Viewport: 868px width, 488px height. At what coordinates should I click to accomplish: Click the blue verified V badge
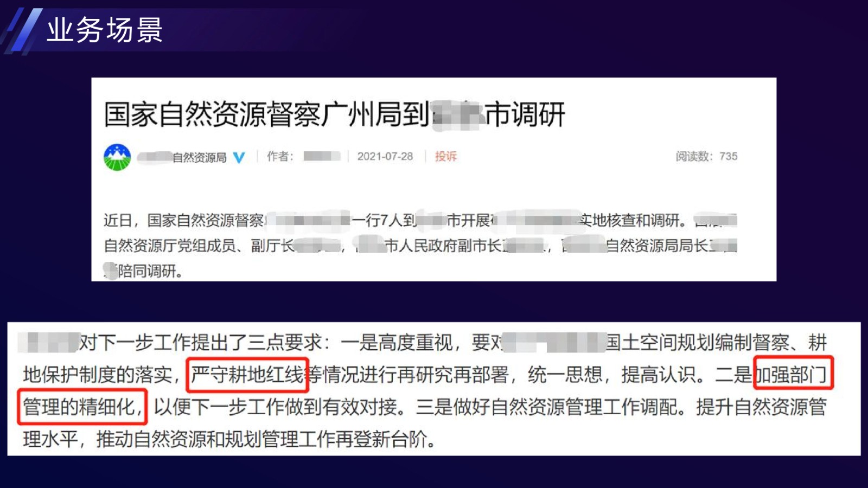pos(239,158)
